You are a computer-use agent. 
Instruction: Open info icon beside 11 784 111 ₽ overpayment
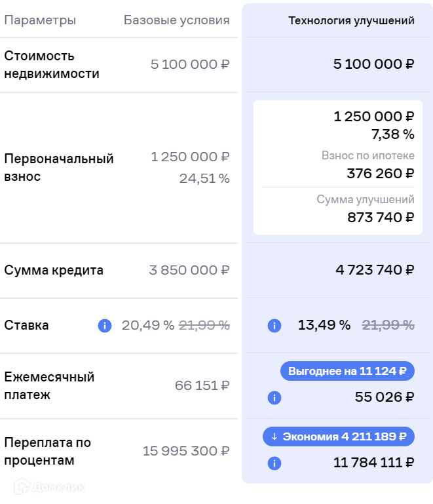click(274, 463)
